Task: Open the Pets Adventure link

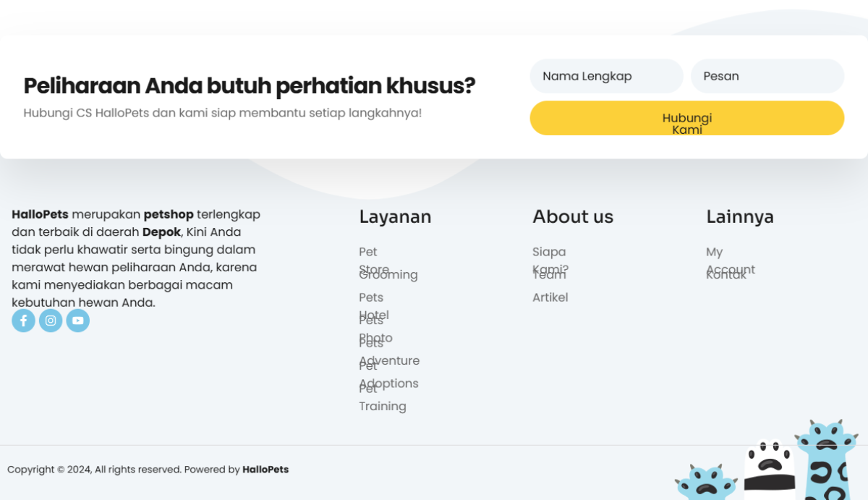Action: pyautogui.click(x=389, y=352)
